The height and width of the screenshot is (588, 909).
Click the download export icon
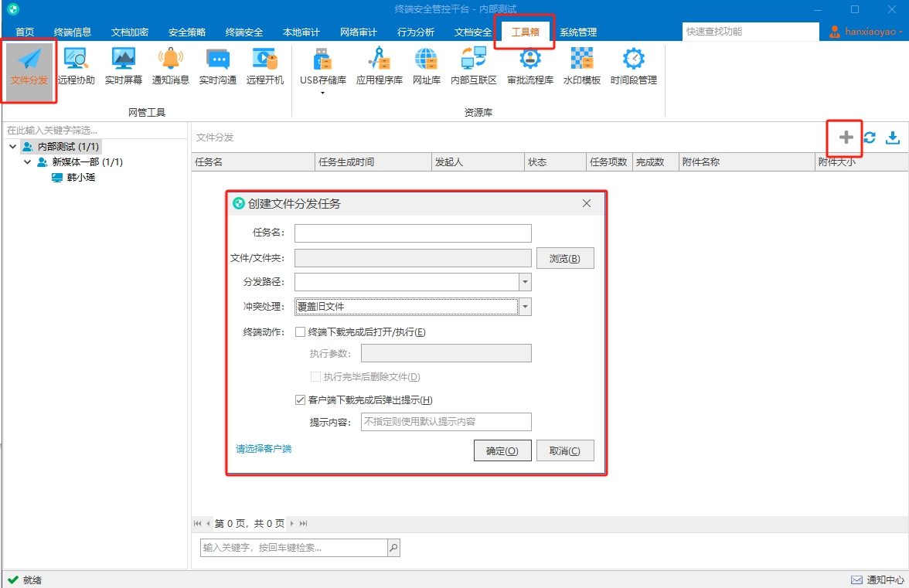(x=893, y=138)
